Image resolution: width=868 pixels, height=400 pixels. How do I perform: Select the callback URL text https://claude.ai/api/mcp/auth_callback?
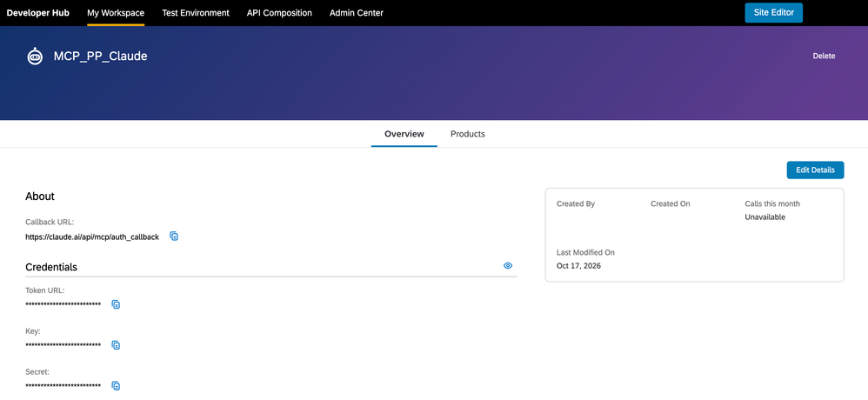pyautogui.click(x=92, y=237)
